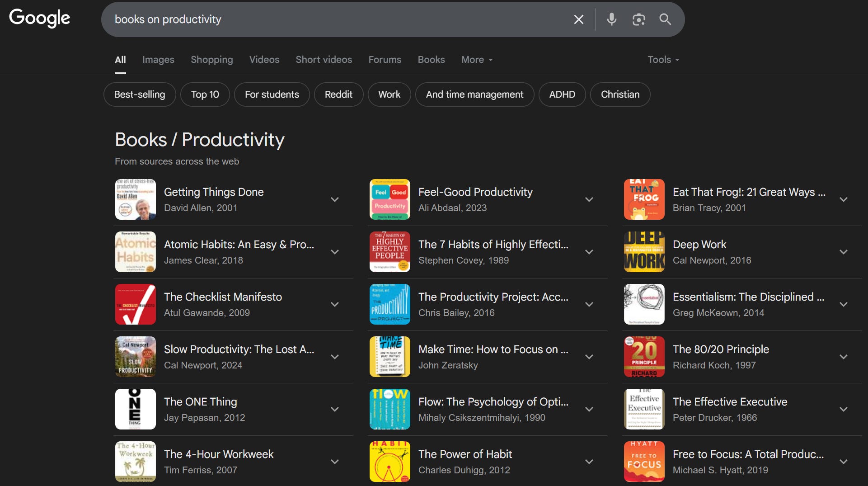Click the Deep Work cover thumbnail

644,252
